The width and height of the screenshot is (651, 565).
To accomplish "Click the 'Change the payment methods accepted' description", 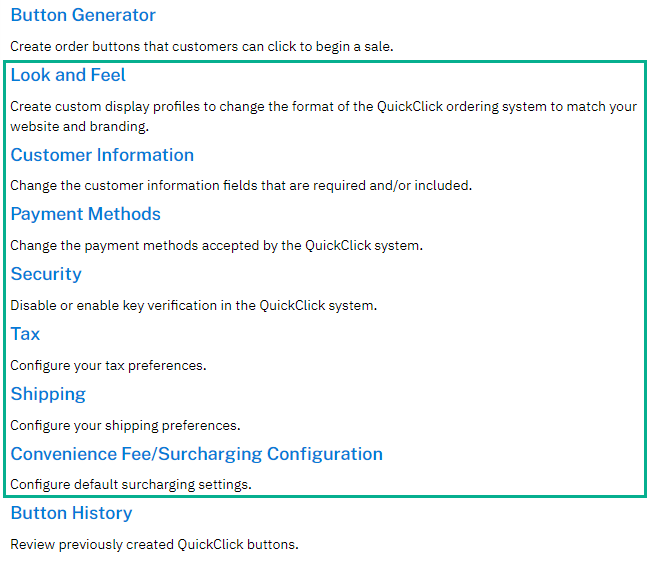I will click(217, 246).
